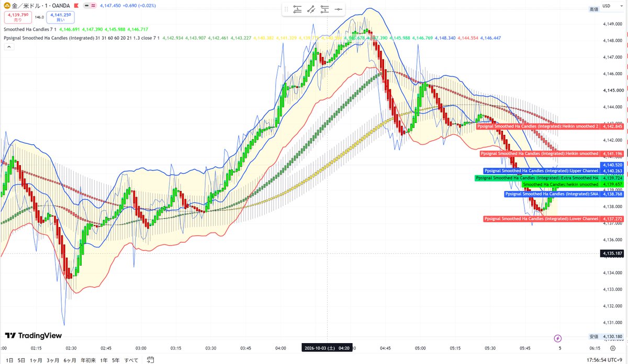Click the 4,148.000 price scale label

tap(612, 41)
